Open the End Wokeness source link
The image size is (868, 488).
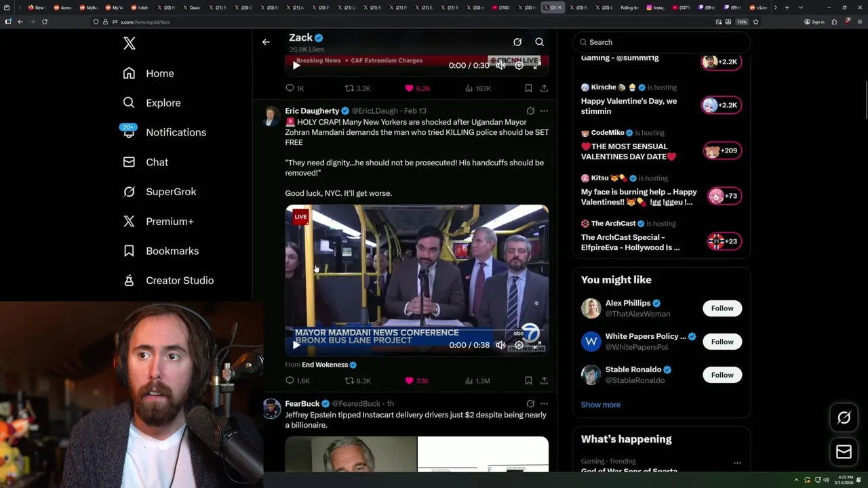[x=325, y=365]
